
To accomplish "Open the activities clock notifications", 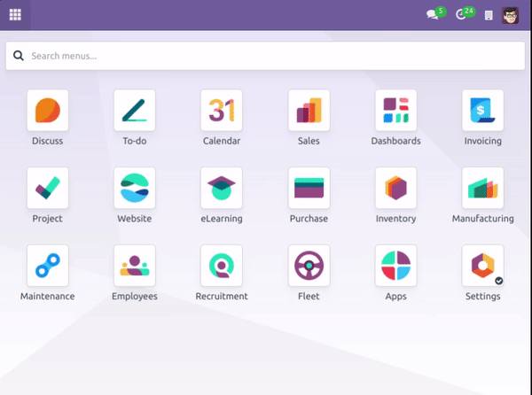I will point(462,14).
